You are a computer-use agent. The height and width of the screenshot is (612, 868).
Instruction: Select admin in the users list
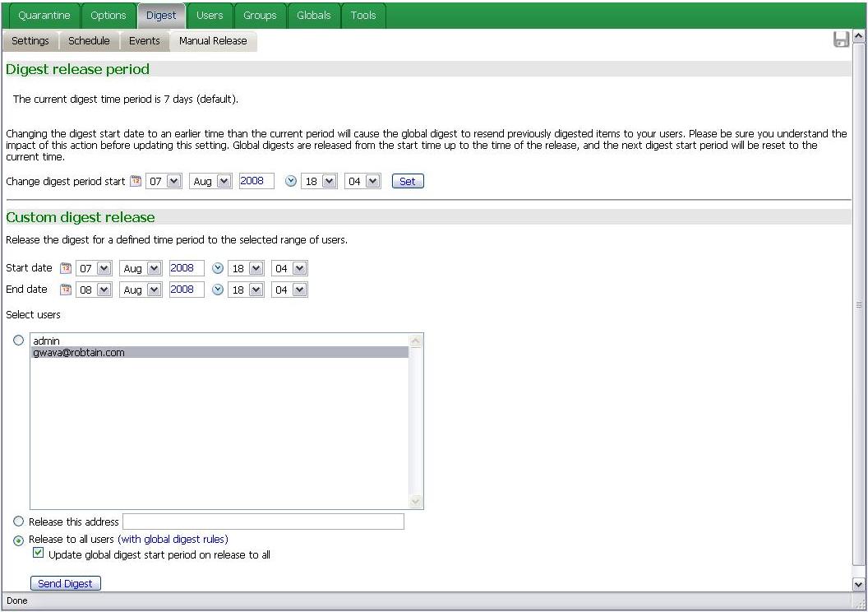click(219, 341)
